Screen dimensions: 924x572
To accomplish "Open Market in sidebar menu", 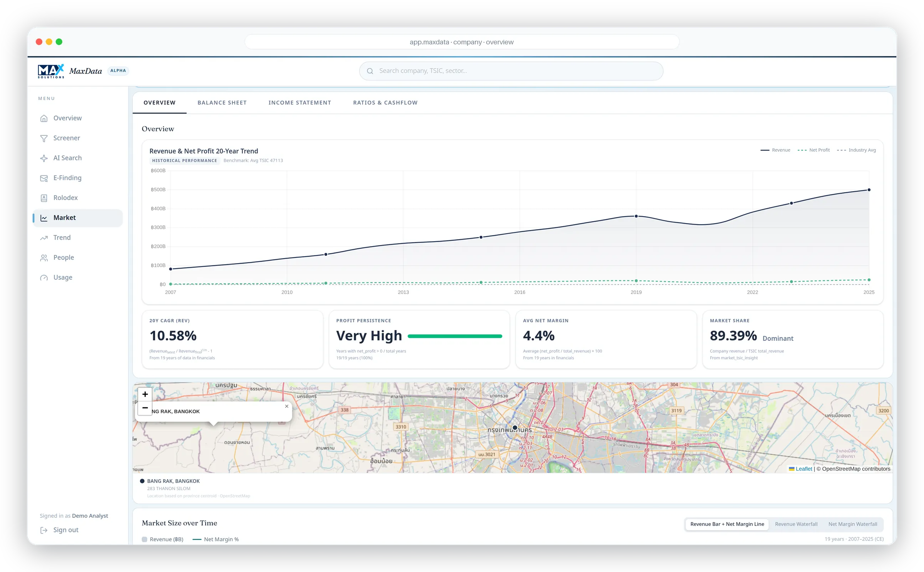I will pyautogui.click(x=78, y=218).
